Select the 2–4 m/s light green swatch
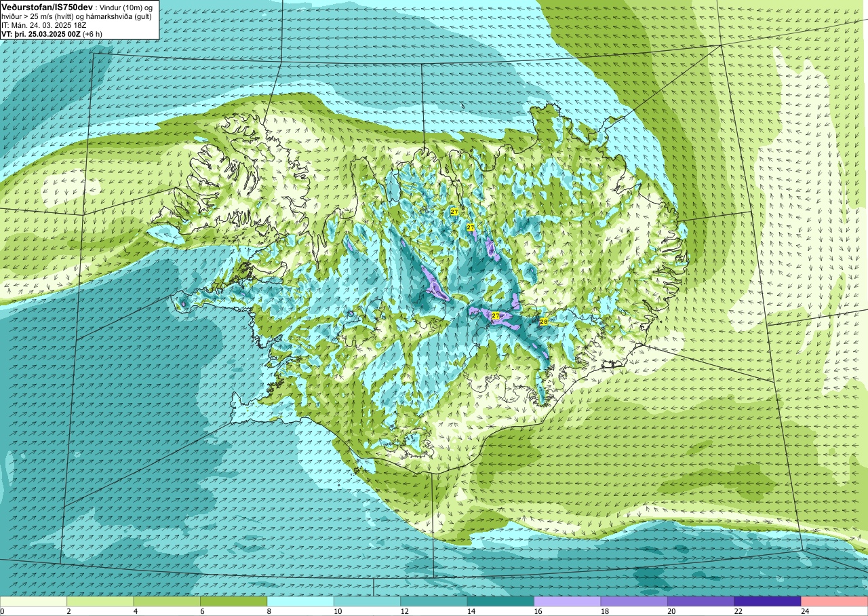 [x=100, y=602]
